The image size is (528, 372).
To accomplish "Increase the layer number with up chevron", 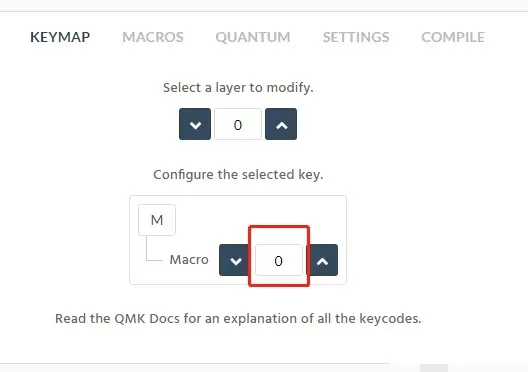I will (281, 124).
